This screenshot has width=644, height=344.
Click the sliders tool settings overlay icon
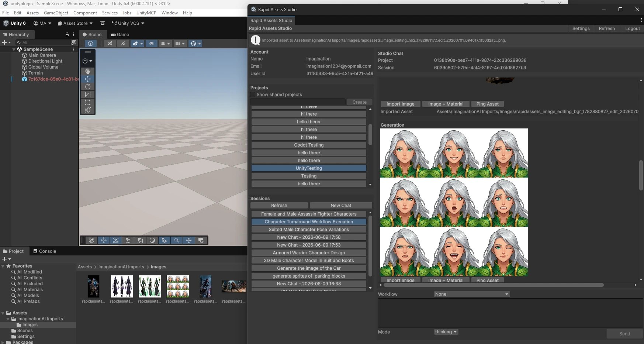pyautogui.click(x=128, y=240)
